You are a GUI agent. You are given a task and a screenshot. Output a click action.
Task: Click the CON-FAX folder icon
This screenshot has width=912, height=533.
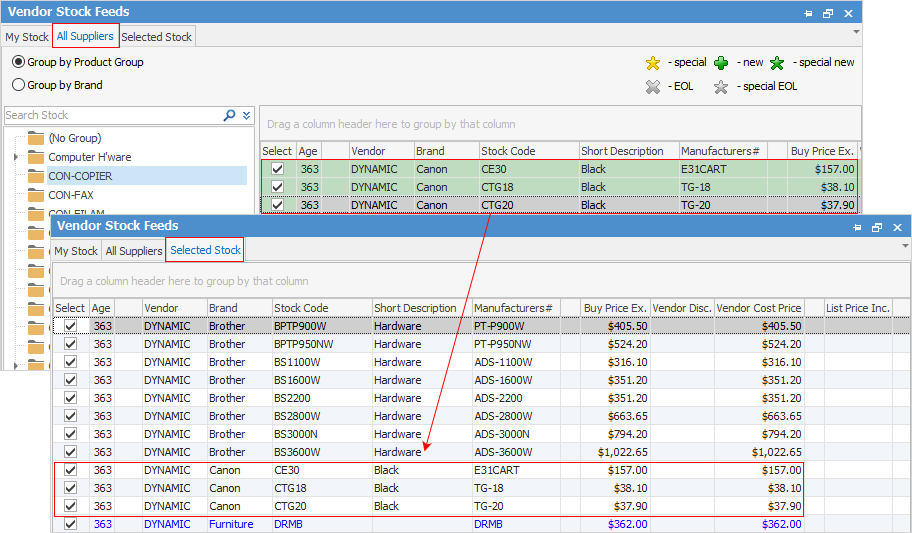[36, 195]
